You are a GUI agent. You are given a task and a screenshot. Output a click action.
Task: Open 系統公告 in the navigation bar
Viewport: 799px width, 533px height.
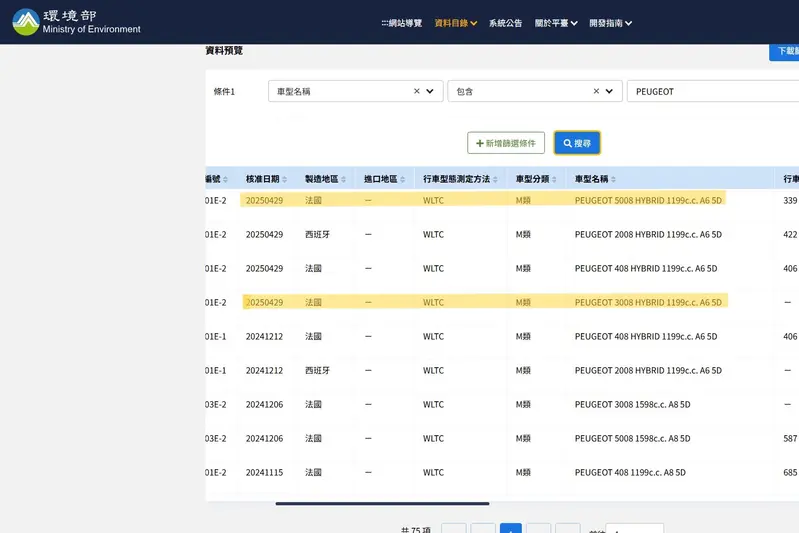[505, 23]
